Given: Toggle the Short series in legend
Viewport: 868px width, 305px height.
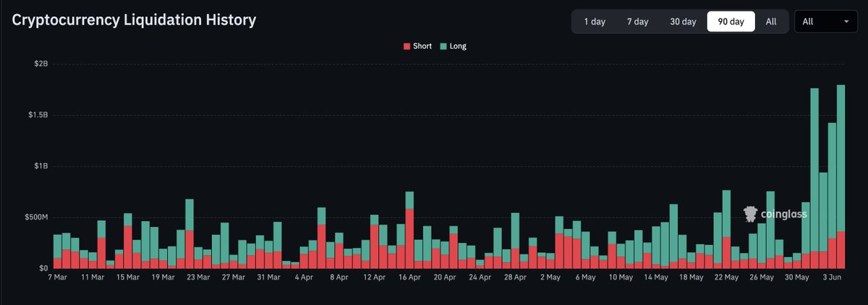Looking at the screenshot, I should tap(417, 46).
